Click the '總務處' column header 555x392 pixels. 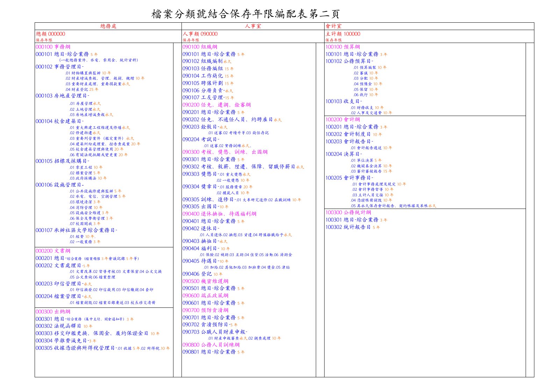click(x=108, y=26)
